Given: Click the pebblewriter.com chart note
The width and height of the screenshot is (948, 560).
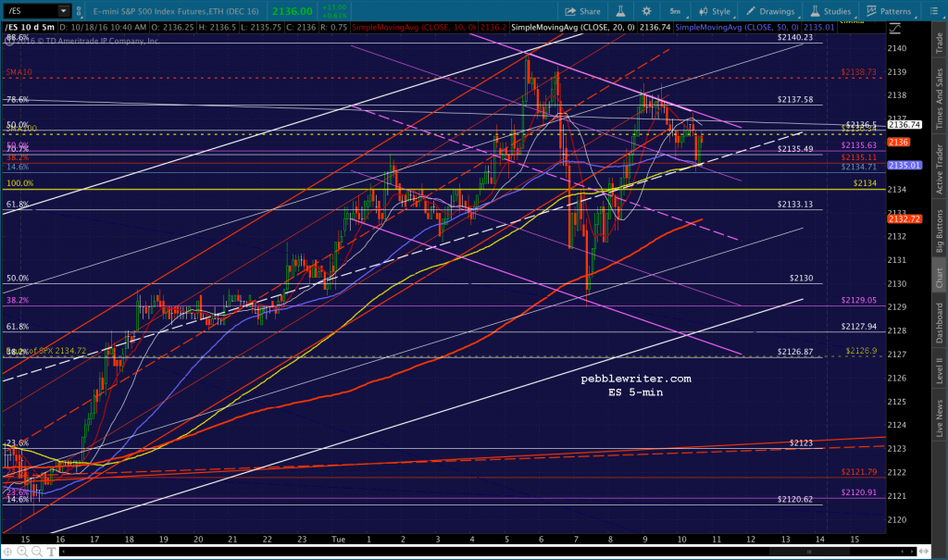Looking at the screenshot, I should [635, 379].
